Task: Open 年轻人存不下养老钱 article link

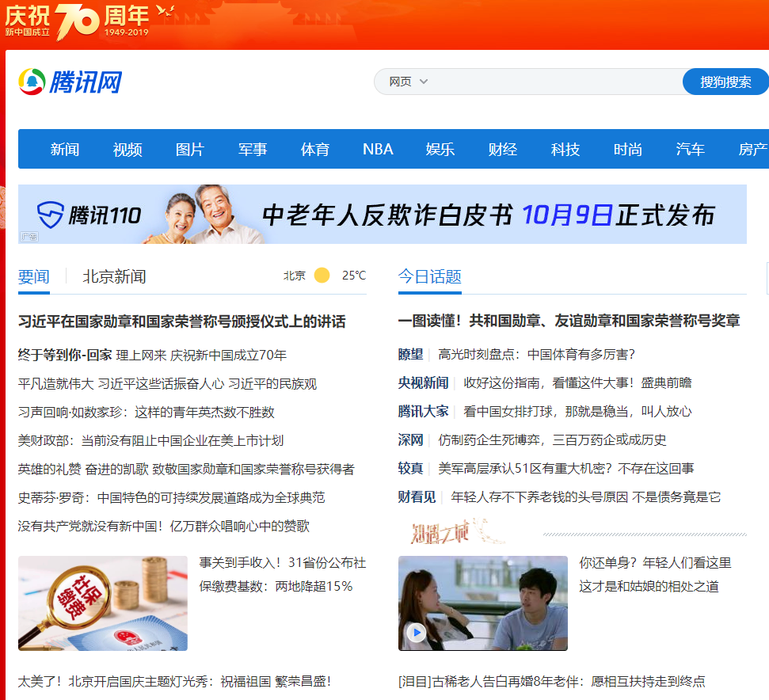Action: (x=586, y=496)
